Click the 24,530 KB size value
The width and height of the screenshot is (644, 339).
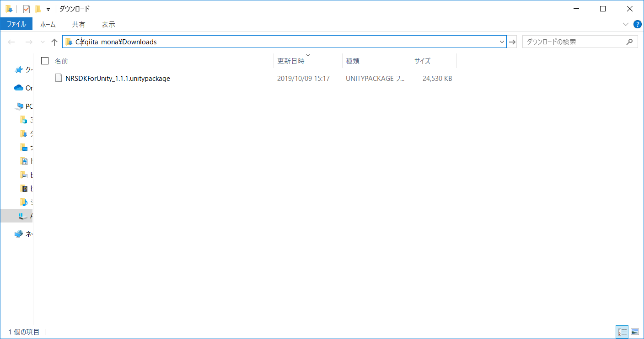tap(437, 79)
